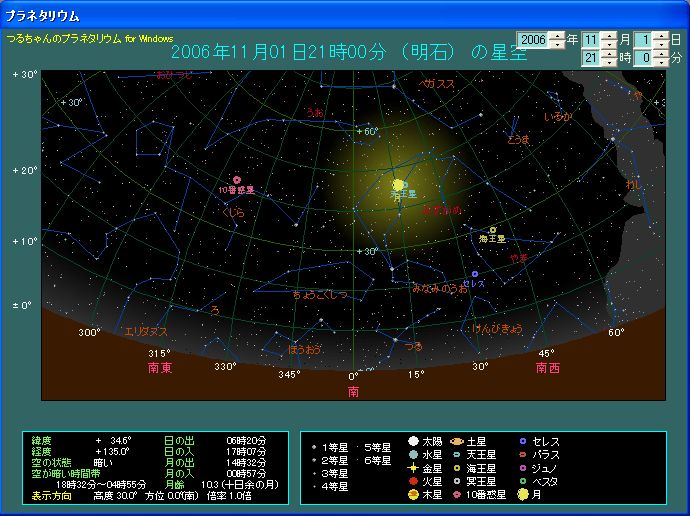
Task: Advance the month using its up arrow
Action: 609,35
